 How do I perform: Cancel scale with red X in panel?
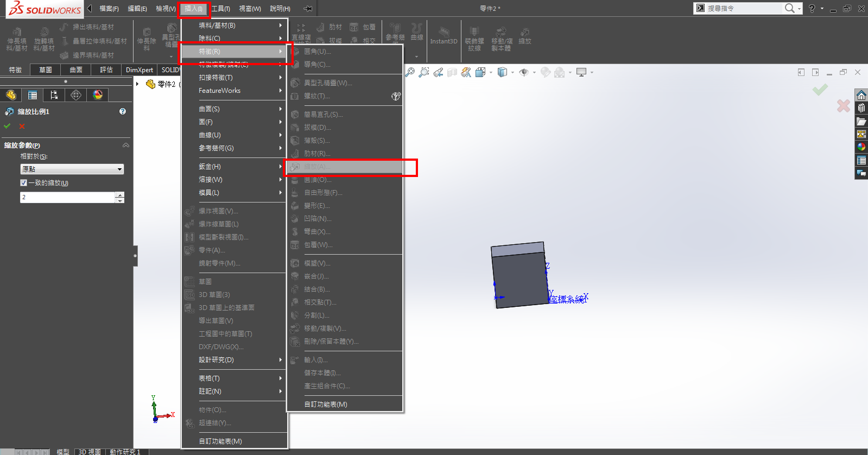click(x=22, y=126)
